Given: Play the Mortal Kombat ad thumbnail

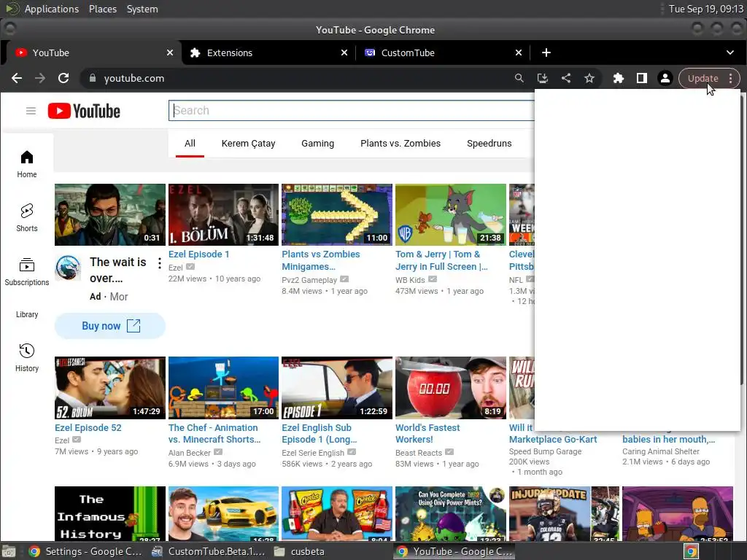Looking at the screenshot, I should click(110, 215).
